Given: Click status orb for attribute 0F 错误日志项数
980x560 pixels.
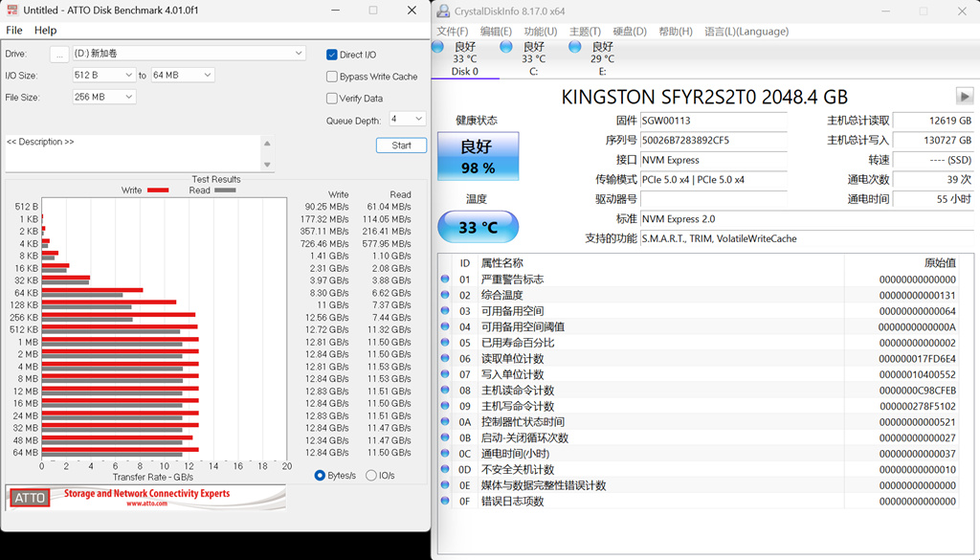Looking at the screenshot, I should [x=445, y=501].
